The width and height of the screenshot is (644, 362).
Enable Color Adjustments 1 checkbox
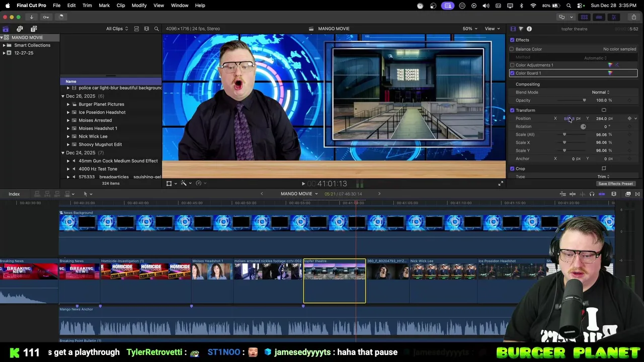[x=512, y=65]
